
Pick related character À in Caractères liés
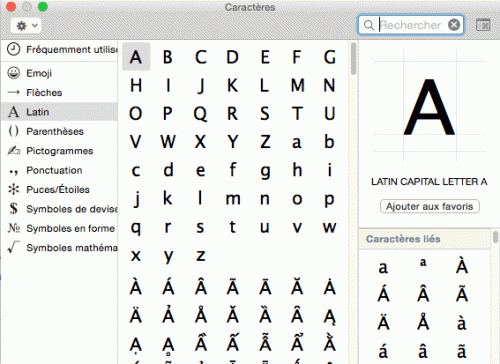point(462,266)
